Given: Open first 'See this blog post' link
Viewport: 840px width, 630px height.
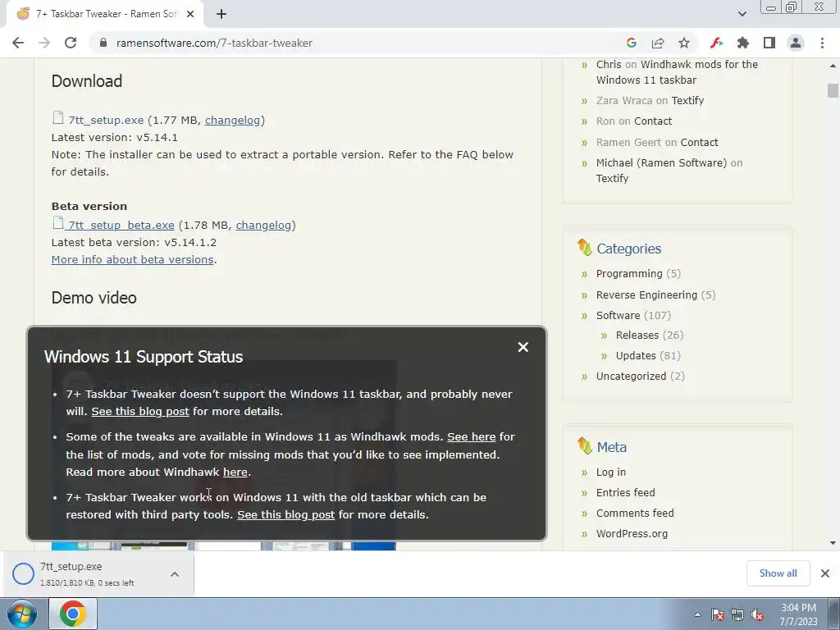Looking at the screenshot, I should click(x=140, y=412).
